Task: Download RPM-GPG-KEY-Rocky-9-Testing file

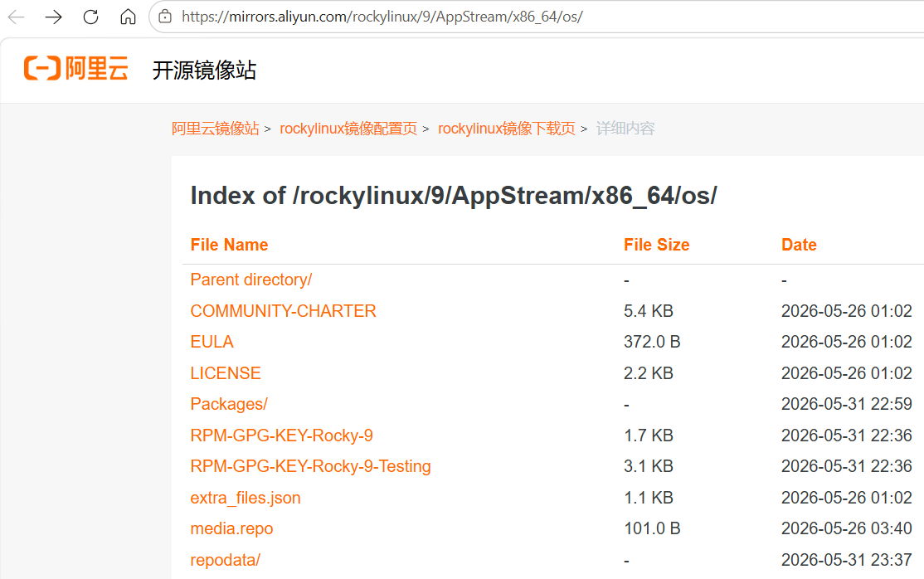Action: pyautogui.click(x=310, y=466)
